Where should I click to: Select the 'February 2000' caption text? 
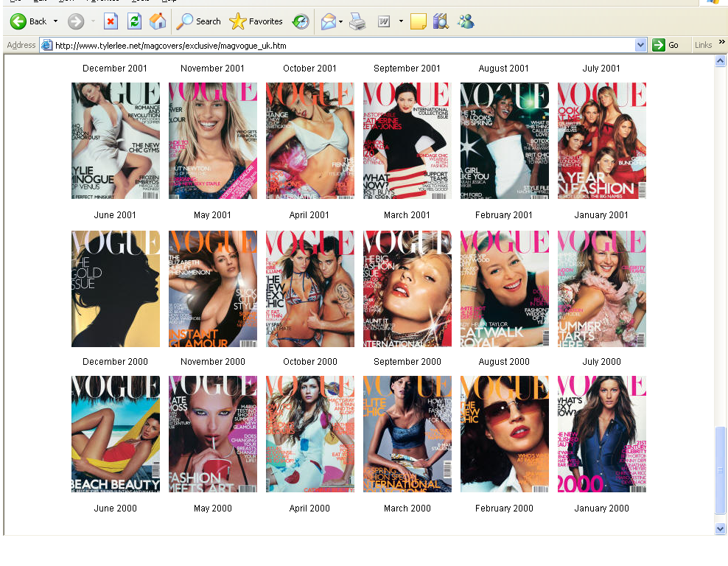(x=504, y=509)
